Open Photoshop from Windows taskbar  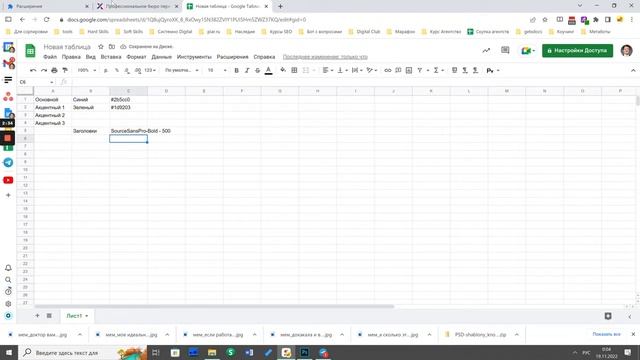click(304, 352)
